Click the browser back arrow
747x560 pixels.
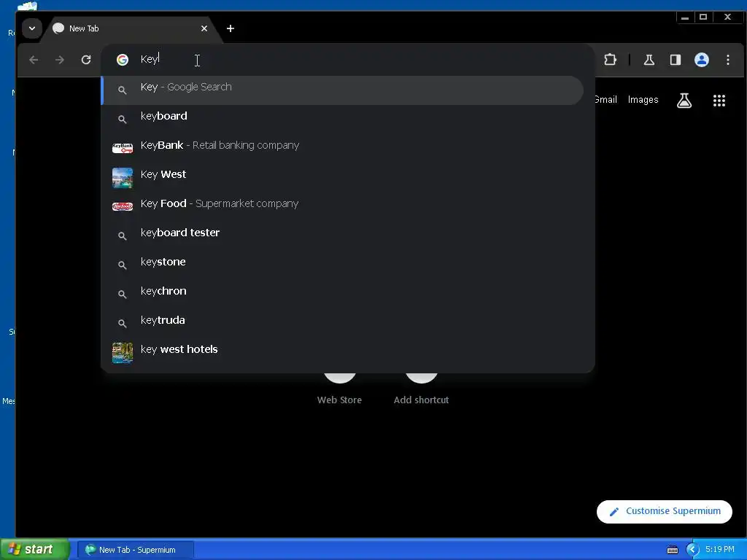(34, 60)
